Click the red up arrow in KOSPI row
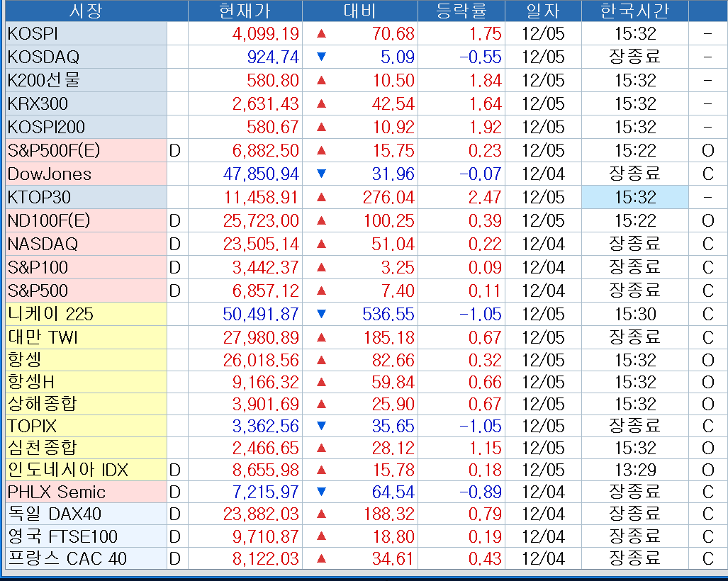Image resolution: width=728 pixels, height=581 pixels. pos(322,33)
